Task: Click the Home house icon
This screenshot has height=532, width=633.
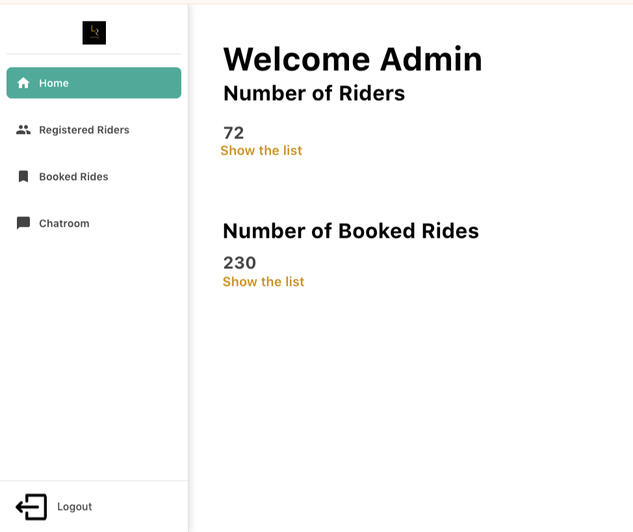Action: (23, 83)
